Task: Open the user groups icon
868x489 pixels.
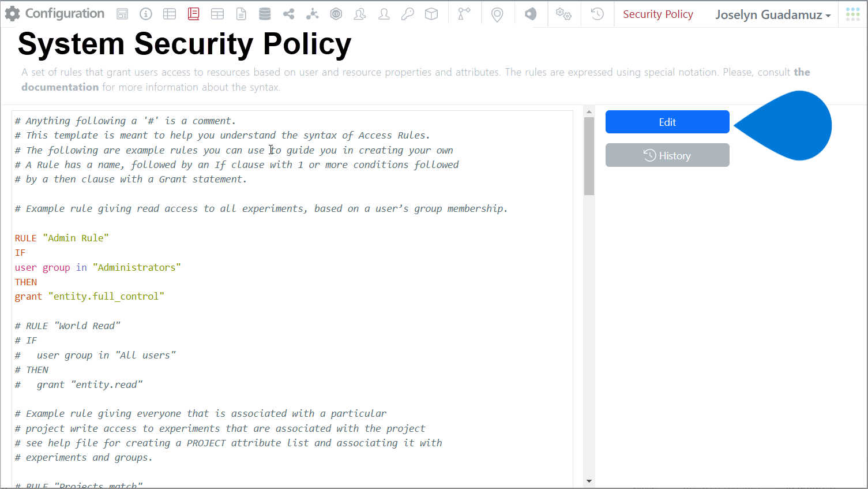Action: (x=360, y=14)
